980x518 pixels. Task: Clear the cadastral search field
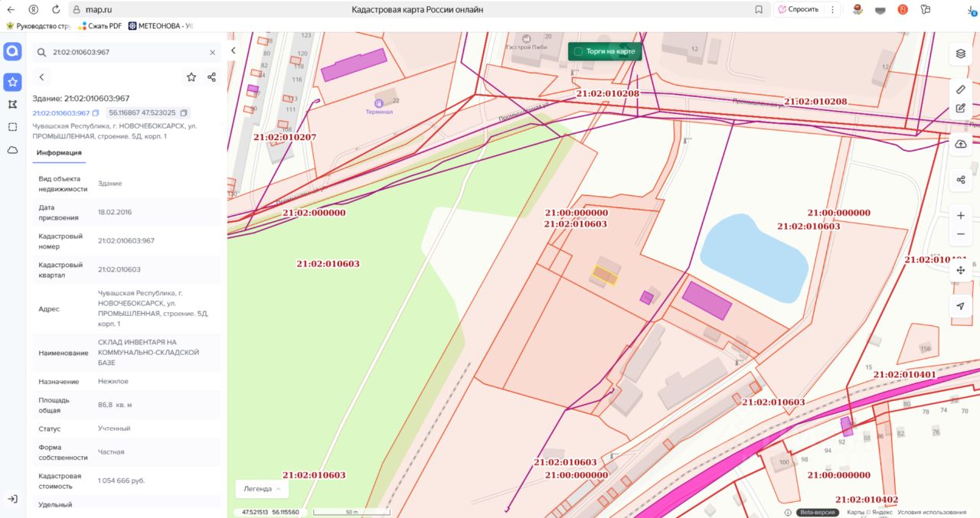click(x=212, y=52)
